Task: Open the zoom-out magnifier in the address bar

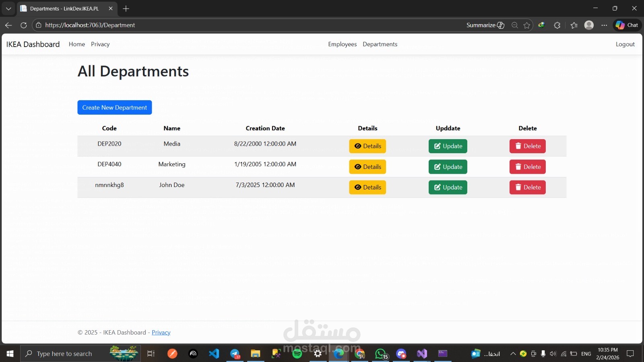Action: (x=514, y=25)
